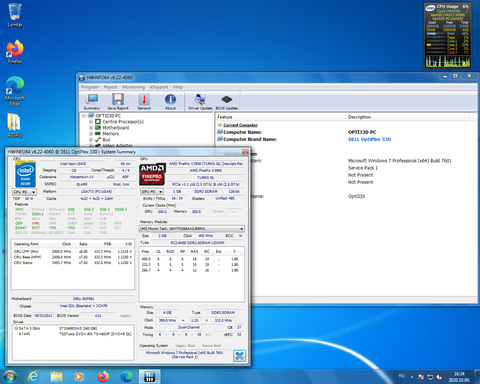The width and height of the screenshot is (480, 384).
Task: Open the eSupport menu
Action: [159, 87]
